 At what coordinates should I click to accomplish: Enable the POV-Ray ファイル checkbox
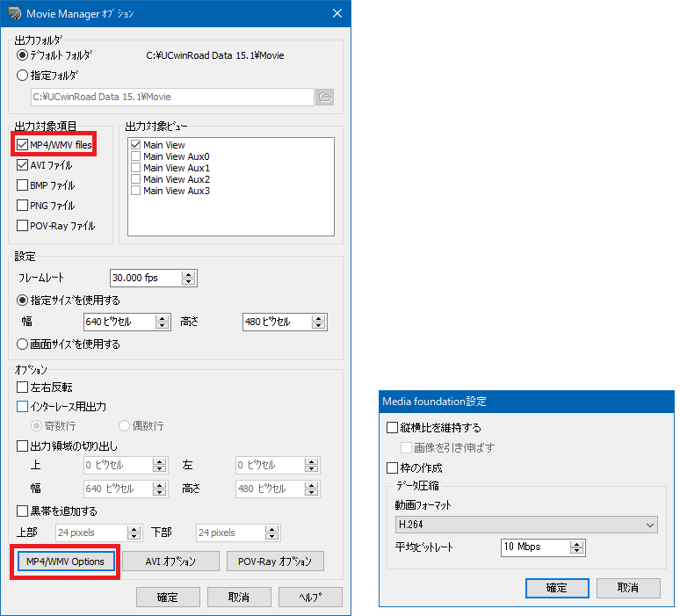pos(22,226)
